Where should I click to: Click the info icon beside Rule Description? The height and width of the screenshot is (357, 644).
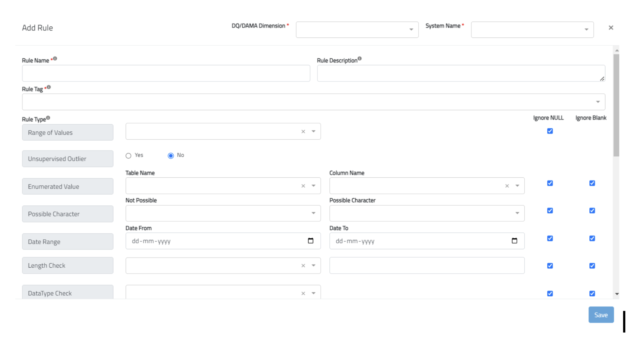359,59
